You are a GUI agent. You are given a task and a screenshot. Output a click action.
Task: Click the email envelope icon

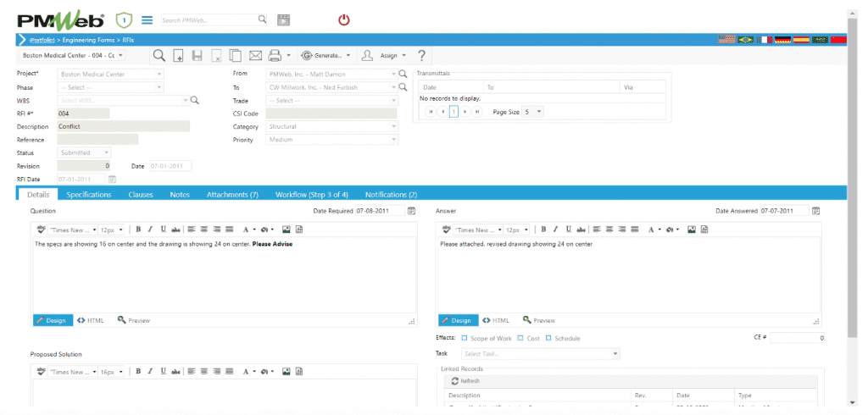[x=255, y=55]
